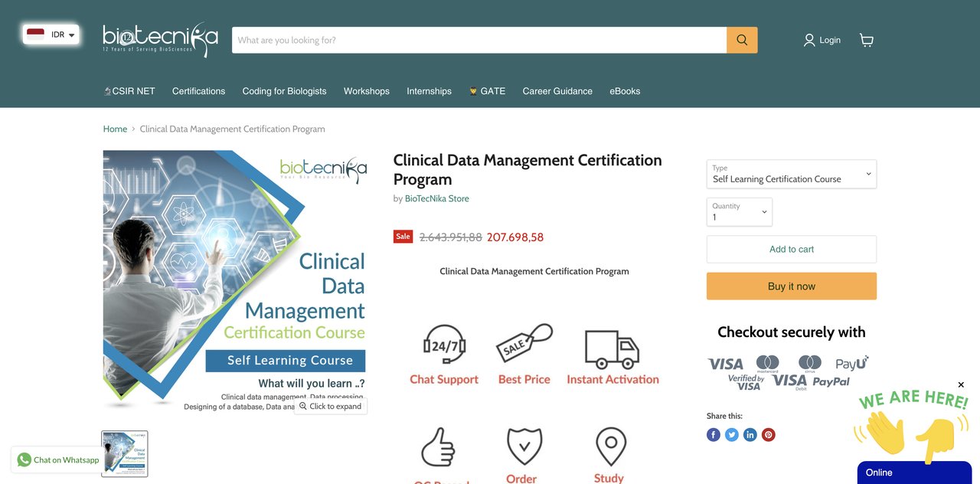Open Certifications menu

tap(198, 91)
